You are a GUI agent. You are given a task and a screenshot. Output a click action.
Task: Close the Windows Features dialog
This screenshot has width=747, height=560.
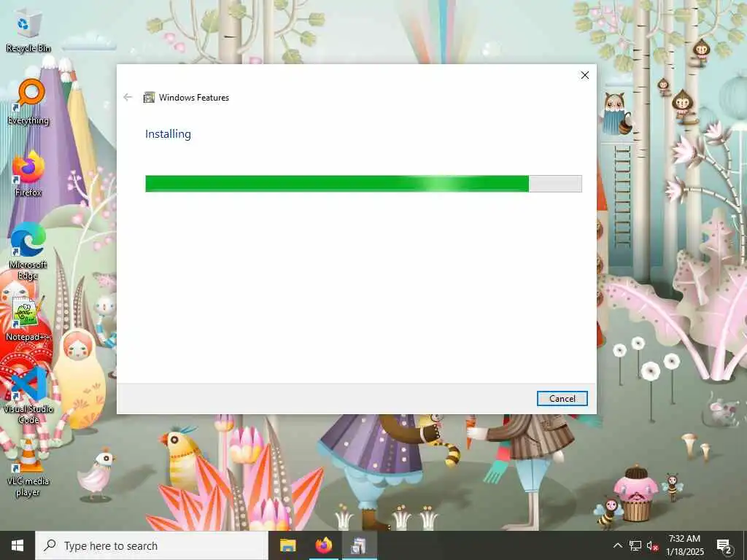585,75
